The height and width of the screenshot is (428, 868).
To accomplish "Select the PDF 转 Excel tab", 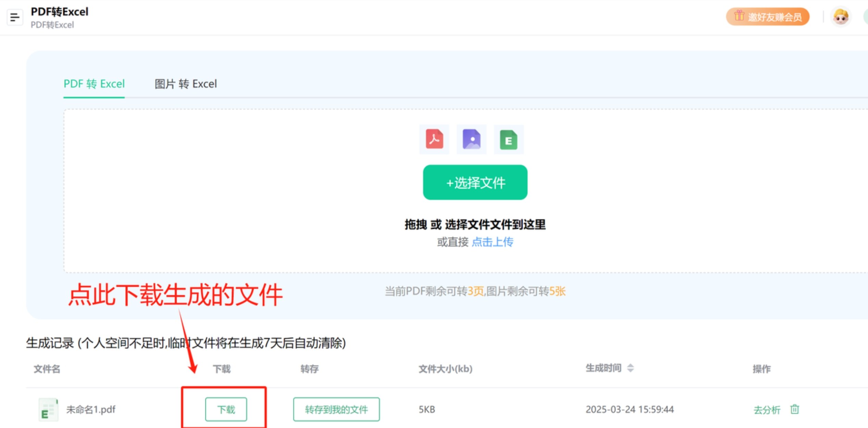I will click(94, 84).
